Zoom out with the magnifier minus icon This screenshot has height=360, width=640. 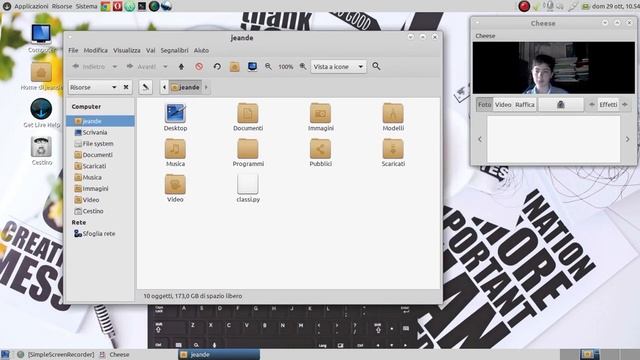point(268,67)
